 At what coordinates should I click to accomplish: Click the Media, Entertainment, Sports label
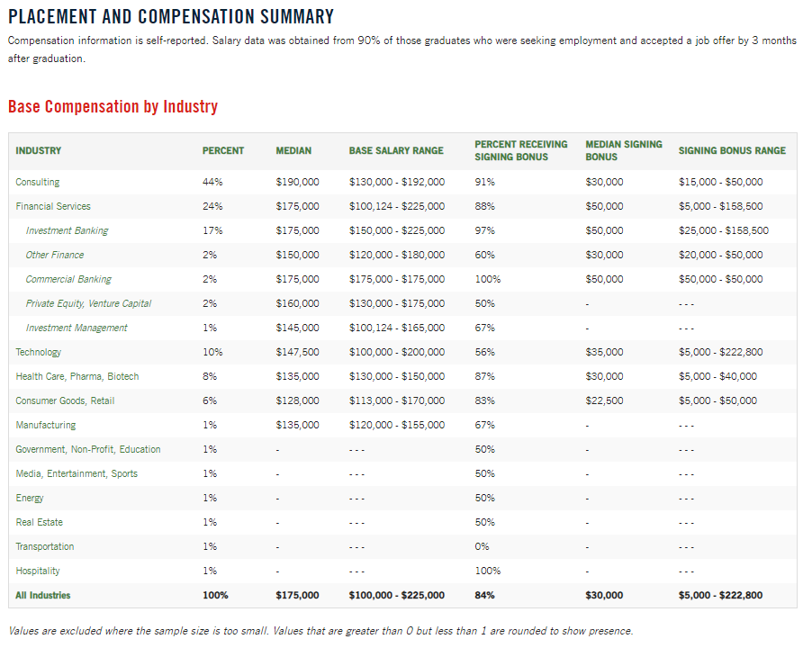[77, 473]
